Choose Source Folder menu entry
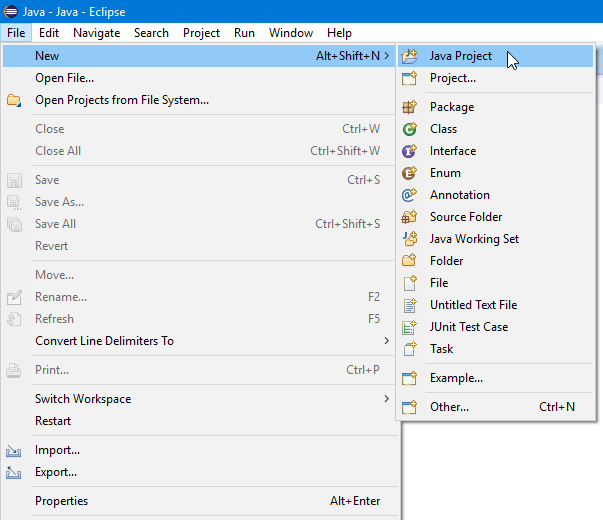Viewport: 603px width, 520px height. coord(495,217)
